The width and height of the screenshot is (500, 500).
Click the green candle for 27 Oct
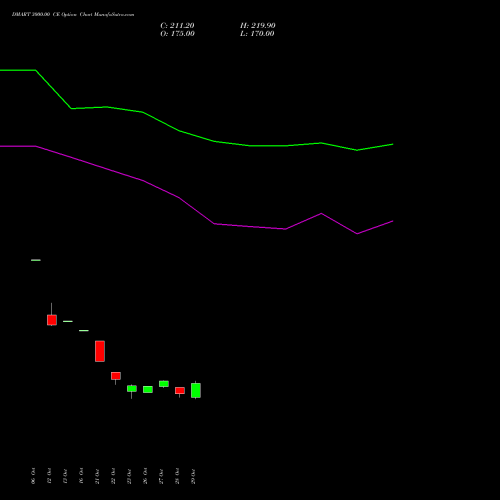pos(164,384)
